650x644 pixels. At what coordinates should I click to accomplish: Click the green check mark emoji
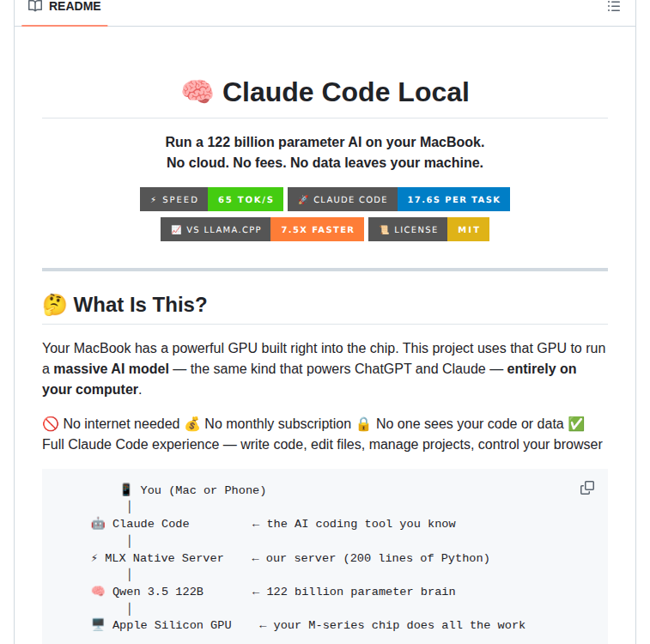pos(576,424)
